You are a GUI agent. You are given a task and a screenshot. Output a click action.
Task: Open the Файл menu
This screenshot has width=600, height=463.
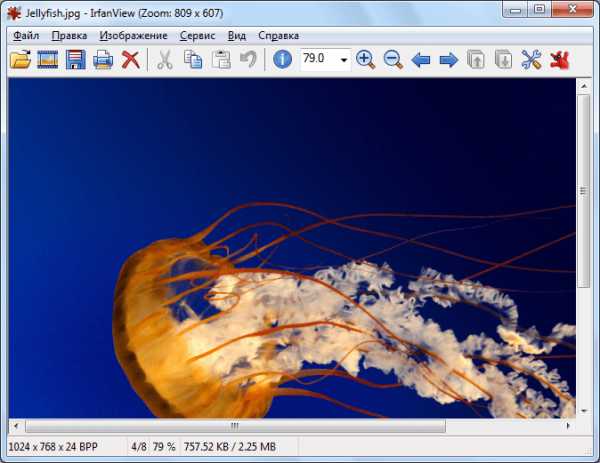point(26,36)
